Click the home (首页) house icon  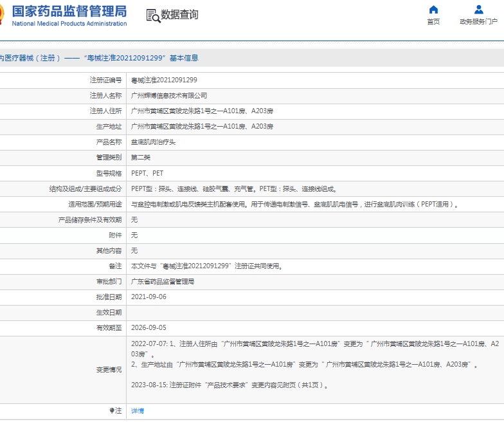433,9
